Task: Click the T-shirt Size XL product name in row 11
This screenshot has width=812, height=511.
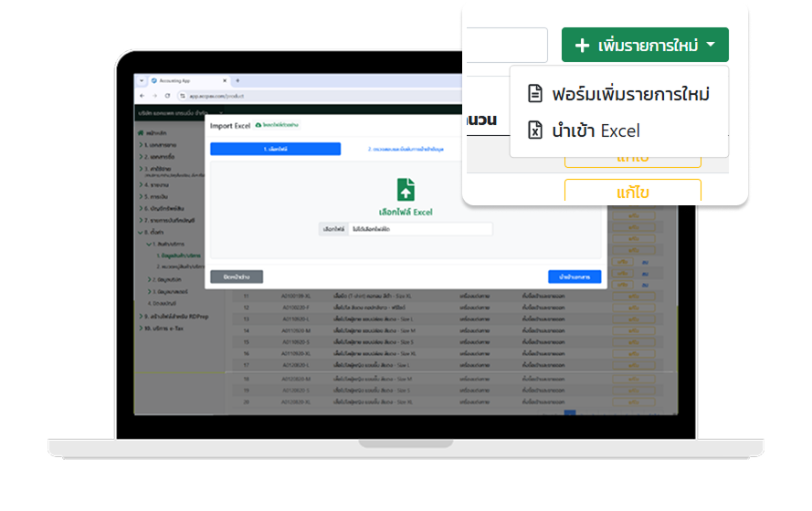Action: (x=372, y=296)
